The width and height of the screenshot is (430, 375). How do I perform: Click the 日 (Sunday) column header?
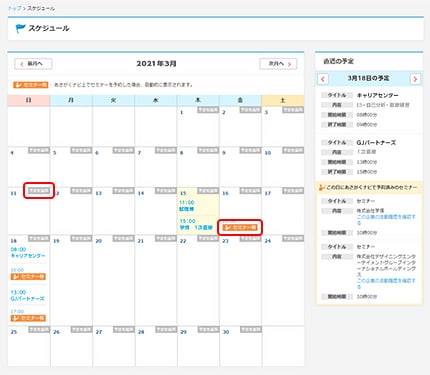[29, 100]
